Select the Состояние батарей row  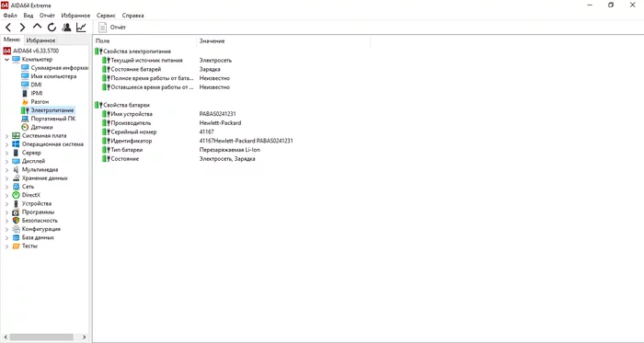pyautogui.click(x=161, y=69)
